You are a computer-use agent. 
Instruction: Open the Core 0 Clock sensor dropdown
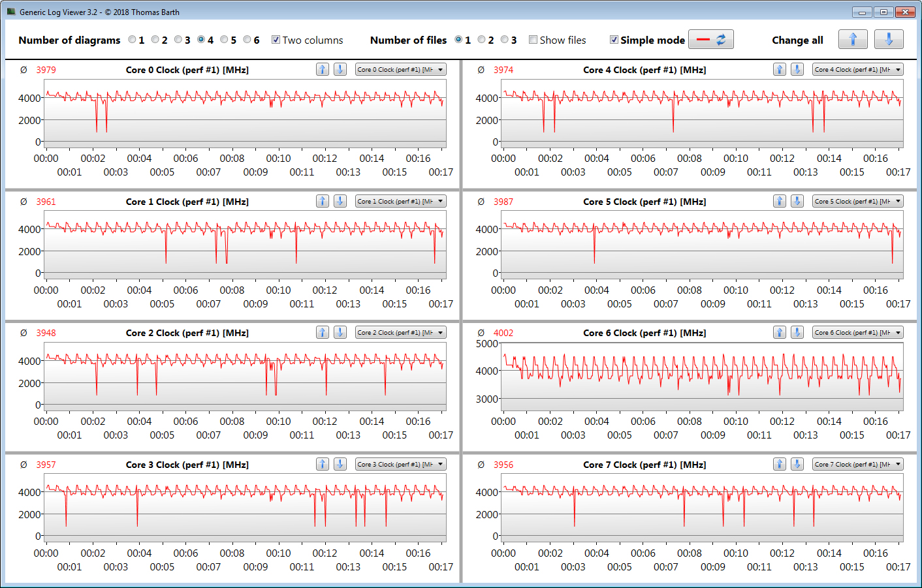point(400,69)
